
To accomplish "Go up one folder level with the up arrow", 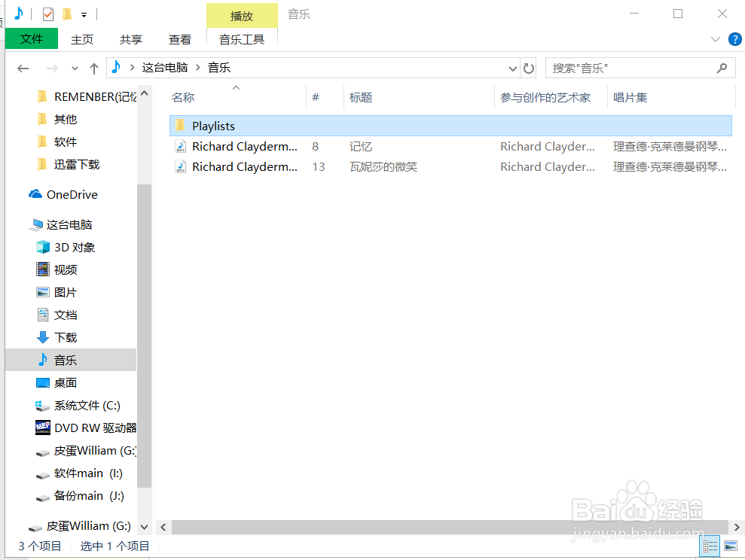I will pos(92,68).
